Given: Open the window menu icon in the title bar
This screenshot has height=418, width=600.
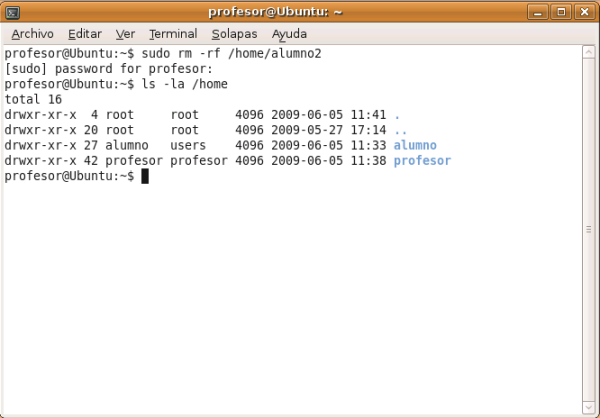Looking at the screenshot, I should point(12,12).
